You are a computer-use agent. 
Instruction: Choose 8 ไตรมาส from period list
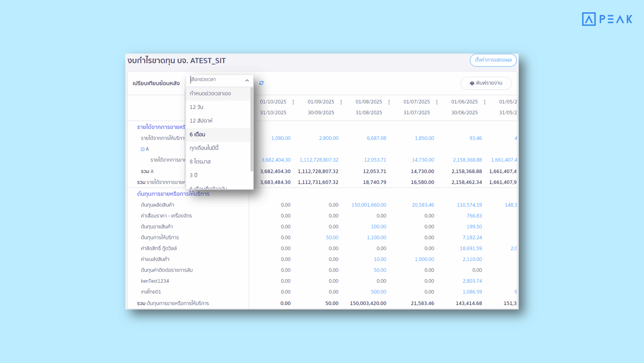tap(200, 161)
